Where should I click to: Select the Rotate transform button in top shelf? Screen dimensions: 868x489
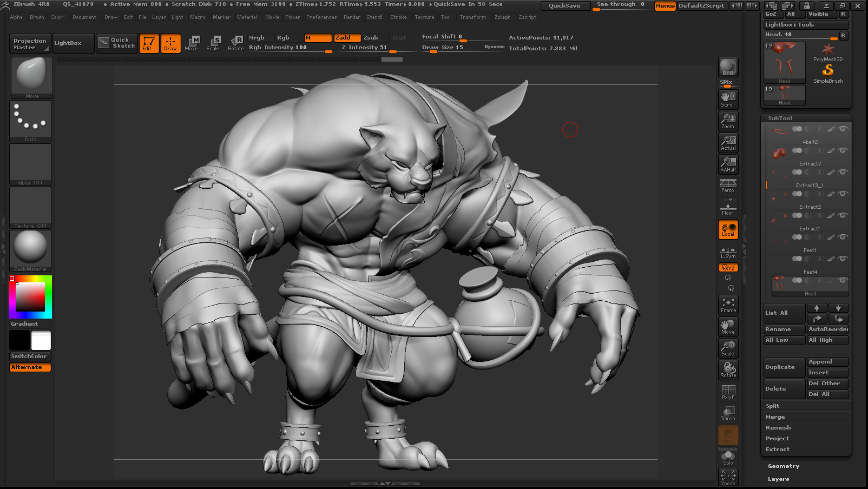click(236, 43)
